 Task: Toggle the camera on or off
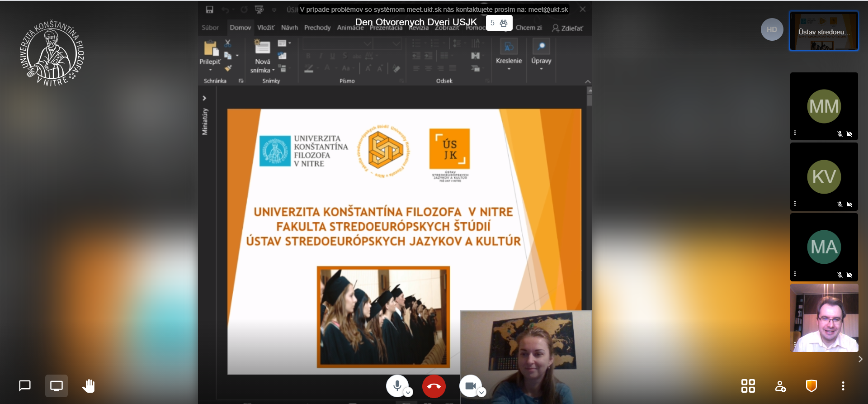point(470,386)
